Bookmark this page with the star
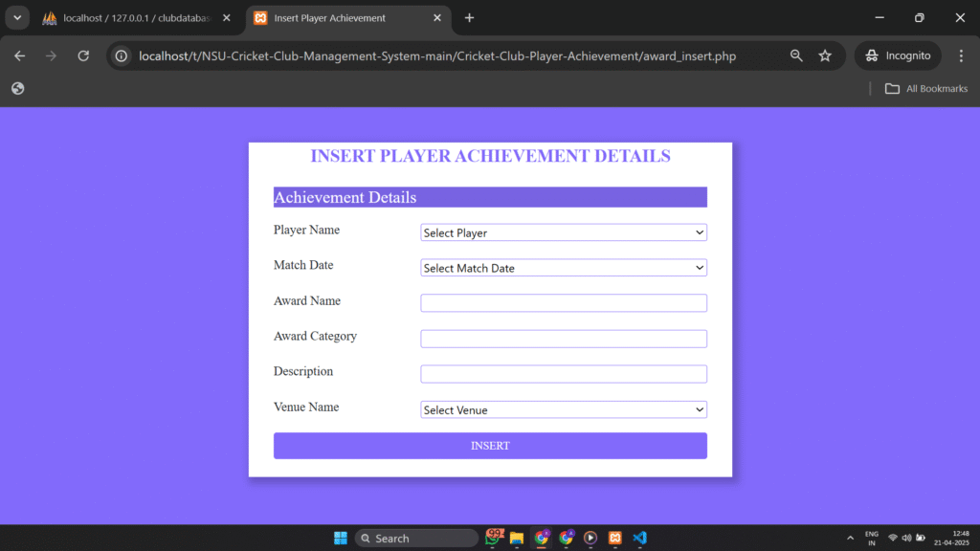Viewport: 980px width, 551px height. [825, 55]
